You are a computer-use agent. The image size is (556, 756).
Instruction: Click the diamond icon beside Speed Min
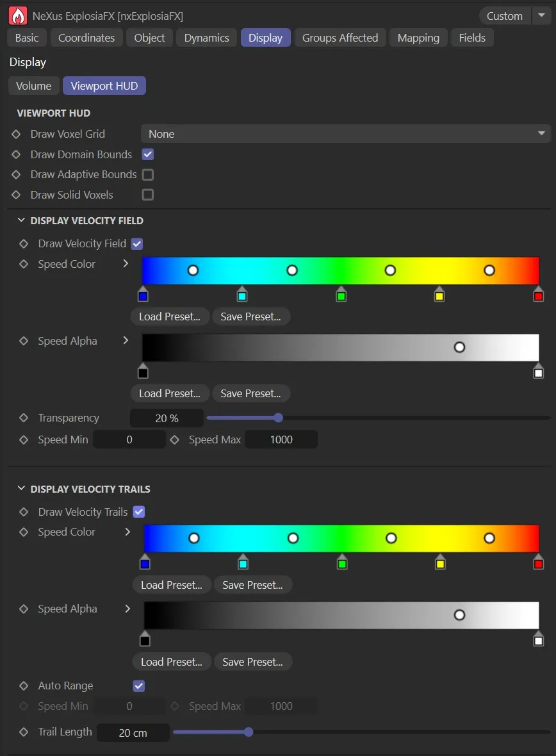23,440
